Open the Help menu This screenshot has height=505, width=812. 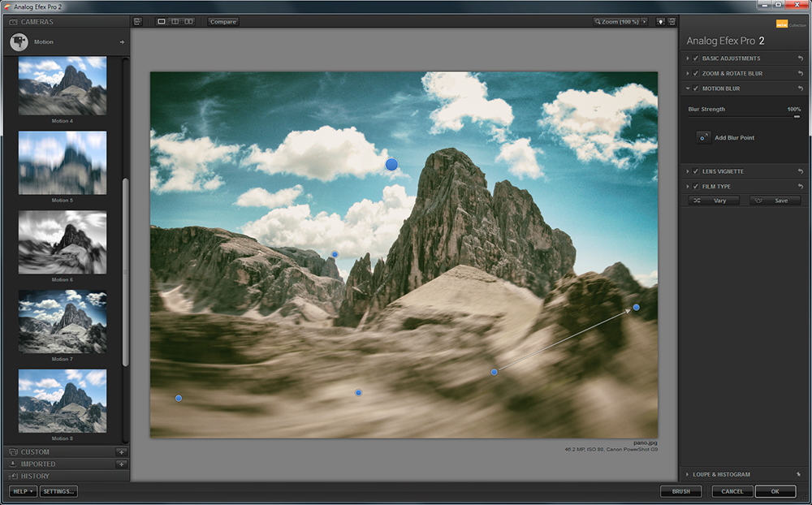(23, 491)
